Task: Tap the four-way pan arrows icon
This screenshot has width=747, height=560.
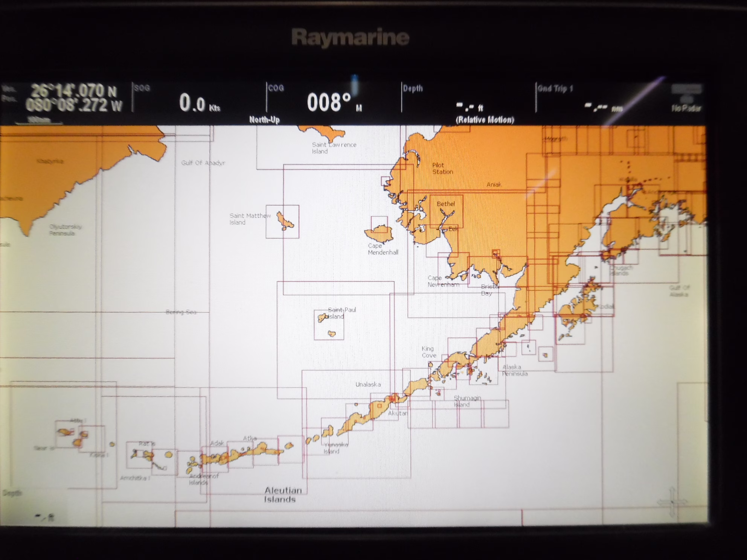Action: [x=672, y=502]
